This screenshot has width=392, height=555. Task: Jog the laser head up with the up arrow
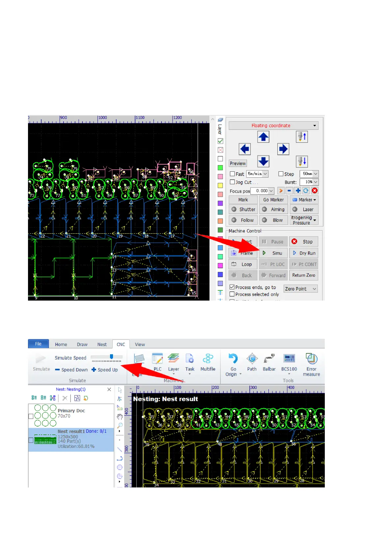[x=263, y=137]
